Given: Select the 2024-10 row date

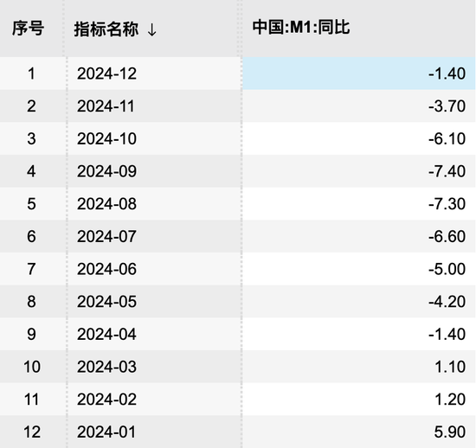Looking at the screenshot, I should (x=154, y=138).
